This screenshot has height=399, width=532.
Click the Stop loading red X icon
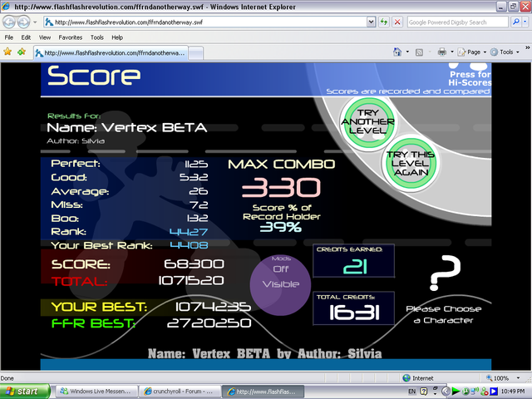coord(398,22)
